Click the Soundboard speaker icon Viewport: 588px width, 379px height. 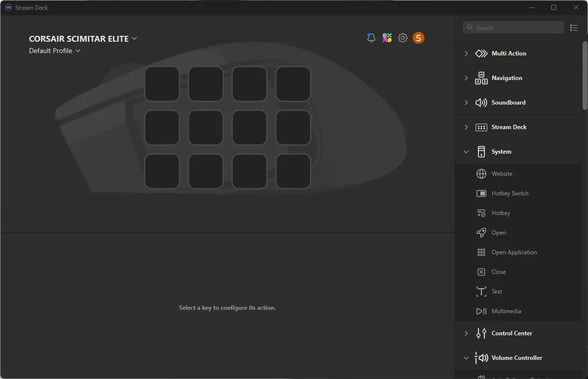[x=481, y=103]
